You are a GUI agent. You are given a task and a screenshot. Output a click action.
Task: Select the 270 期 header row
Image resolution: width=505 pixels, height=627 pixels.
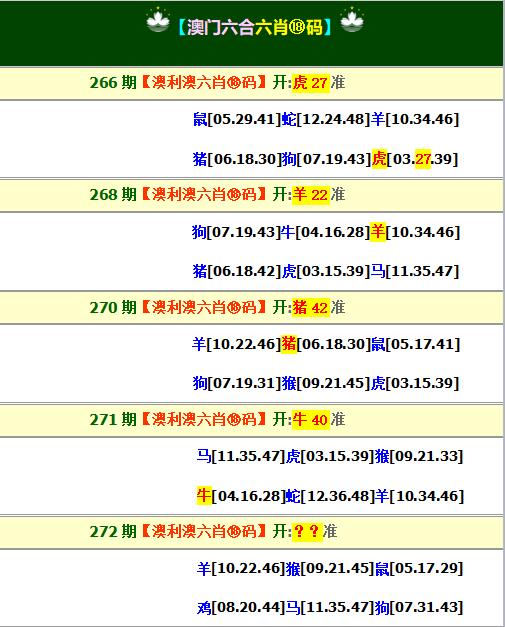click(x=252, y=308)
